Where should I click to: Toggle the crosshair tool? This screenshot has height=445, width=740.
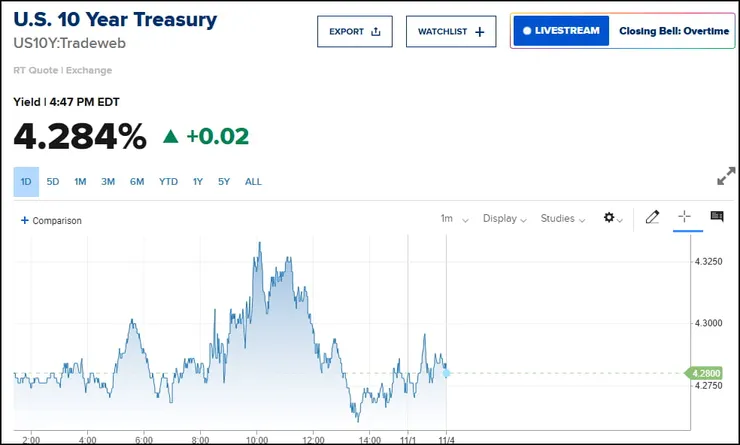pyautogui.click(x=685, y=217)
